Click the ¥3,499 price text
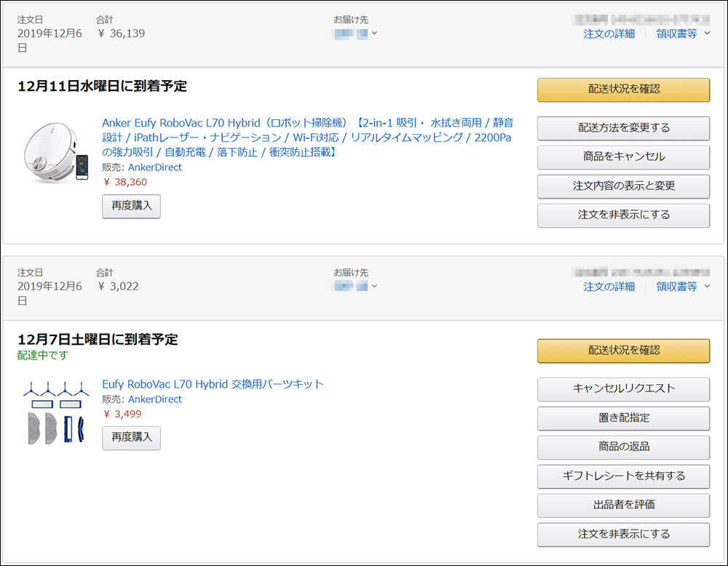Viewport: 728px width, 566px height. (x=122, y=414)
